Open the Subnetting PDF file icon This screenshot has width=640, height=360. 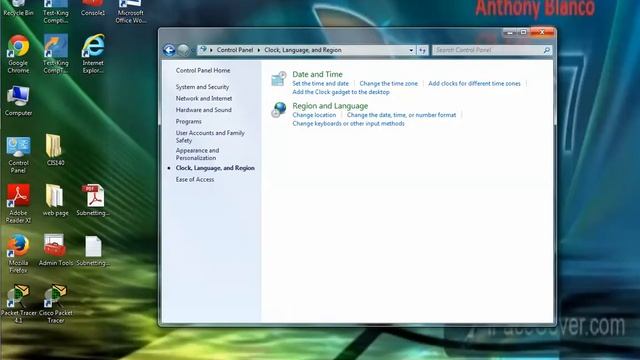(93, 196)
